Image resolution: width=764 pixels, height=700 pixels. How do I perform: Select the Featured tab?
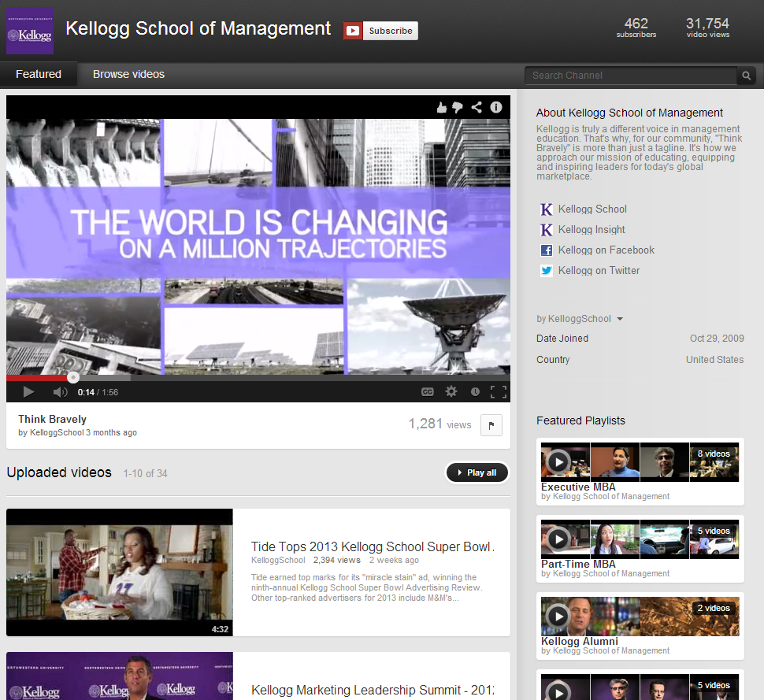38,74
